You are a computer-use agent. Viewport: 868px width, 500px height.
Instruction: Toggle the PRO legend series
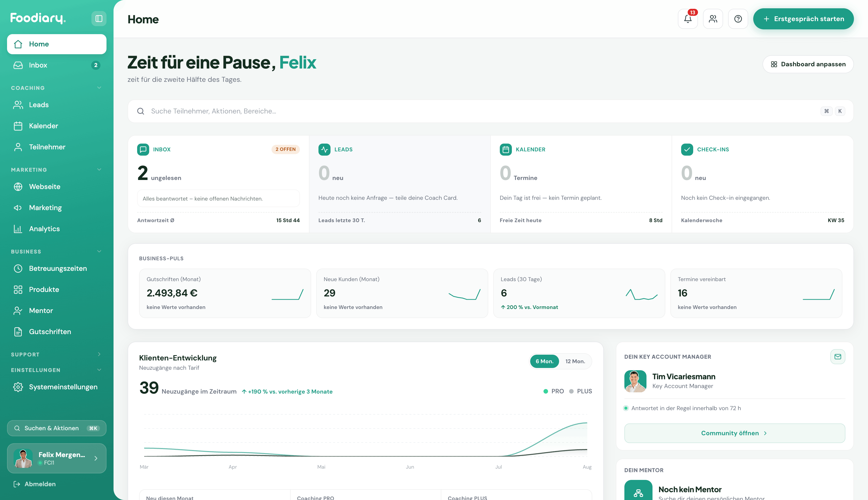click(x=554, y=391)
